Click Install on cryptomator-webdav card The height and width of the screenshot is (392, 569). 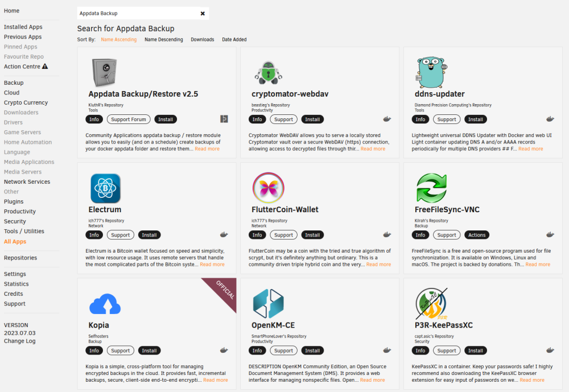(312, 119)
